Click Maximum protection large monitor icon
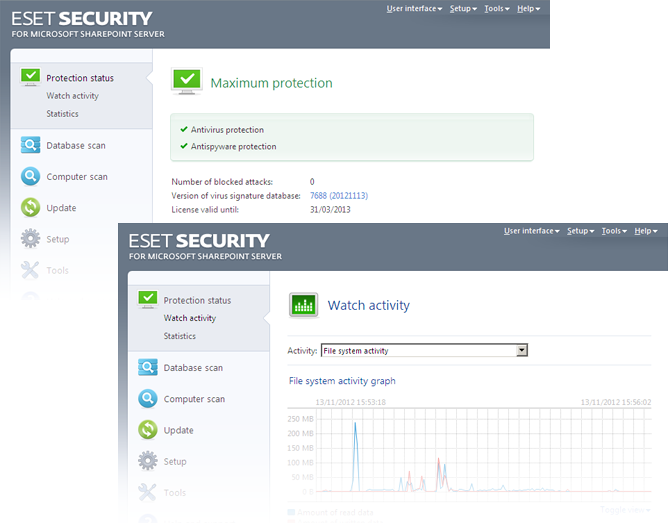Screen dimensions: 668x523 [187, 81]
